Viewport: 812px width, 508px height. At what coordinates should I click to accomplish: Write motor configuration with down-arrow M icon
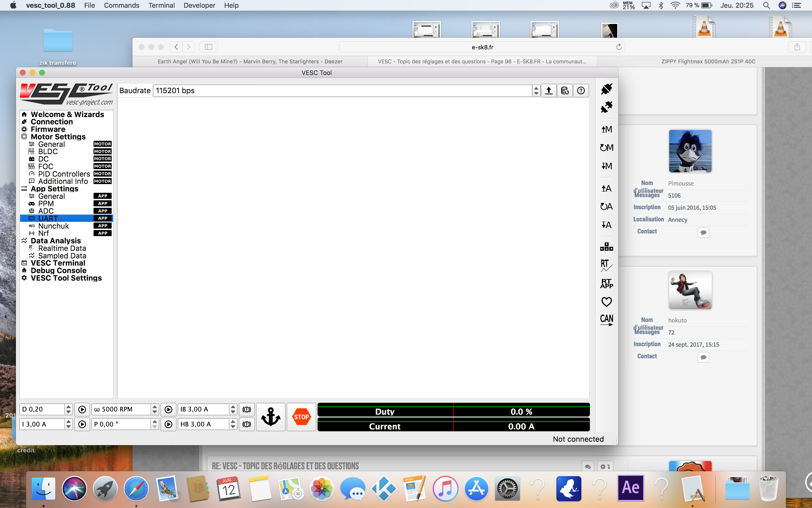606,166
